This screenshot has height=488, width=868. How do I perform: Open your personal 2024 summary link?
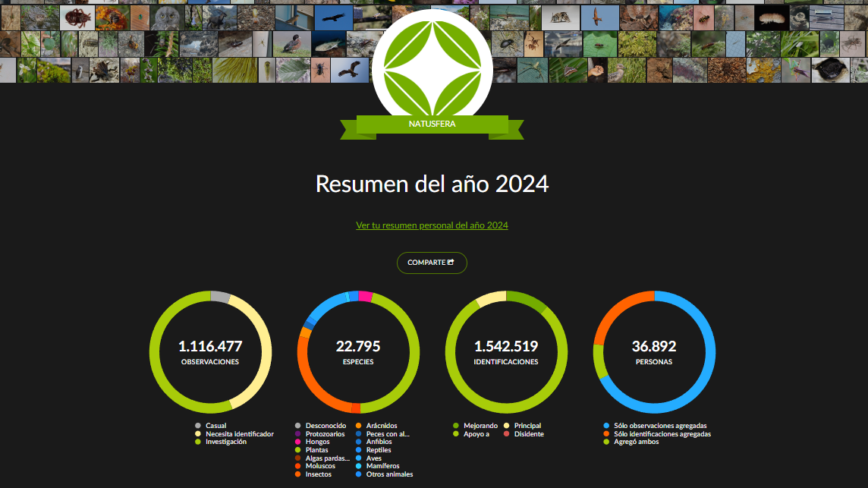432,225
